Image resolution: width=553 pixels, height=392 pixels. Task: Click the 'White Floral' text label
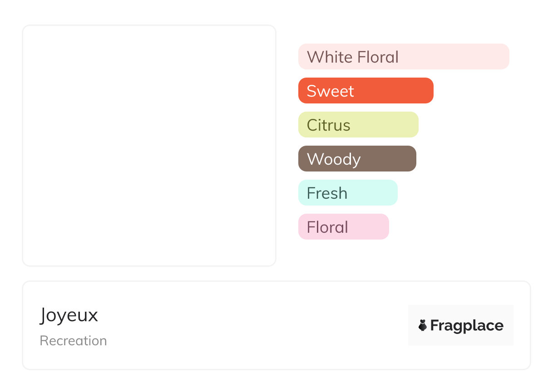coord(352,57)
